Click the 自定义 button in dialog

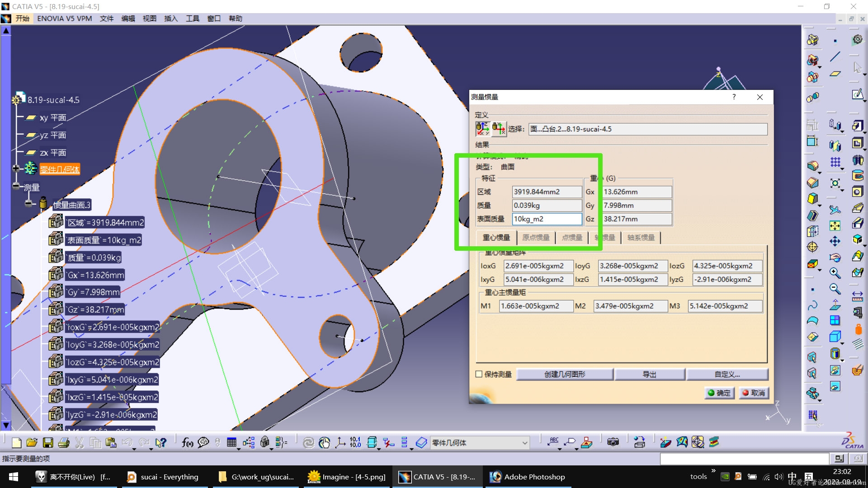click(x=728, y=374)
